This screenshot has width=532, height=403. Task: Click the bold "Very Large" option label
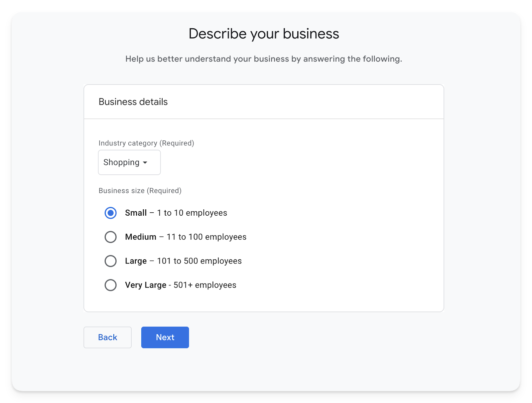pos(145,285)
